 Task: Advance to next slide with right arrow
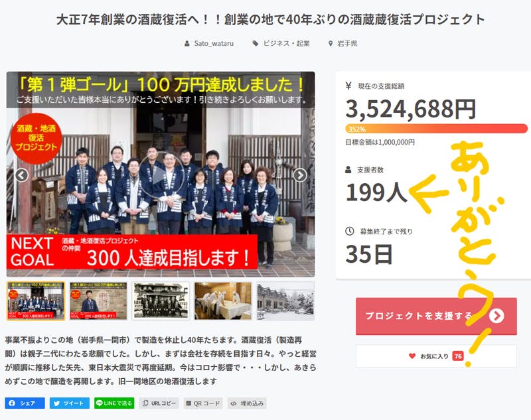[300, 175]
